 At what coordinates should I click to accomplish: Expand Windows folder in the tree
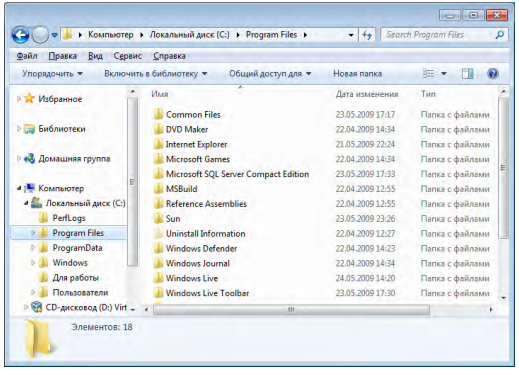(33, 263)
